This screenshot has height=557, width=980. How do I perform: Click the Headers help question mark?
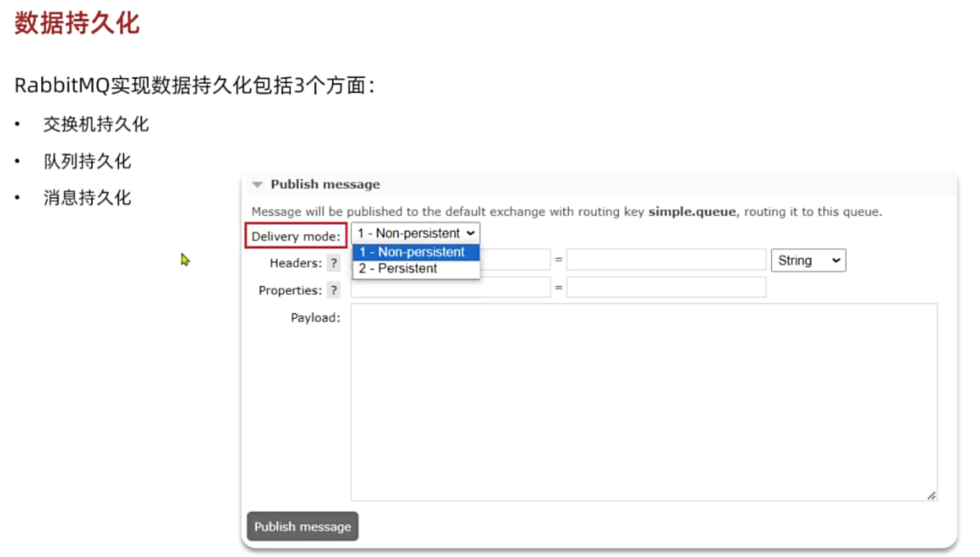coord(334,264)
